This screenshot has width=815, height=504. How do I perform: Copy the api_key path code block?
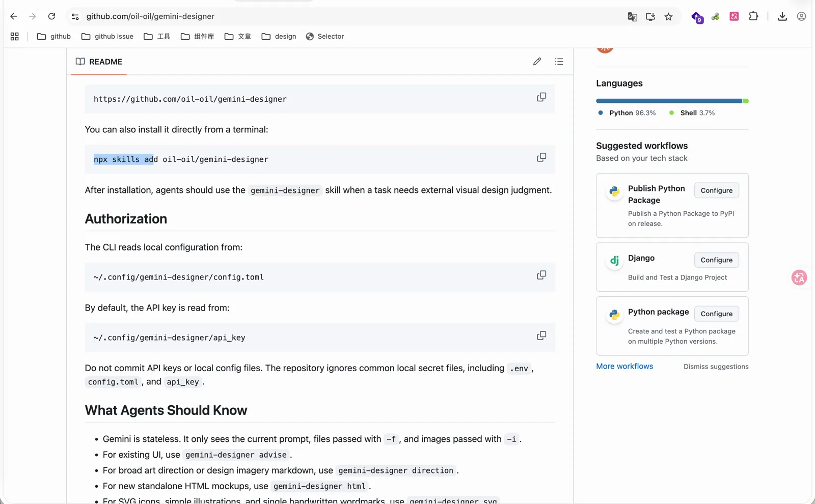tap(541, 335)
